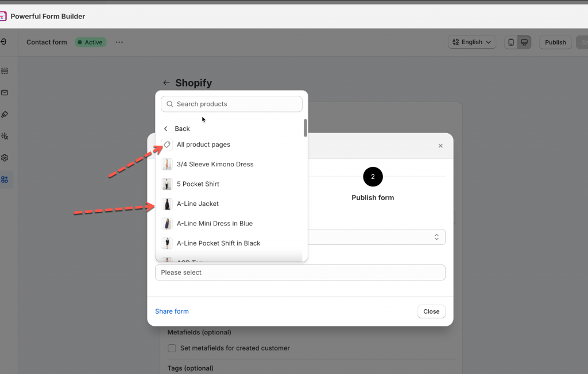The width and height of the screenshot is (588, 374).
Task: Click the product list scrollbar
Action: [x=305, y=128]
